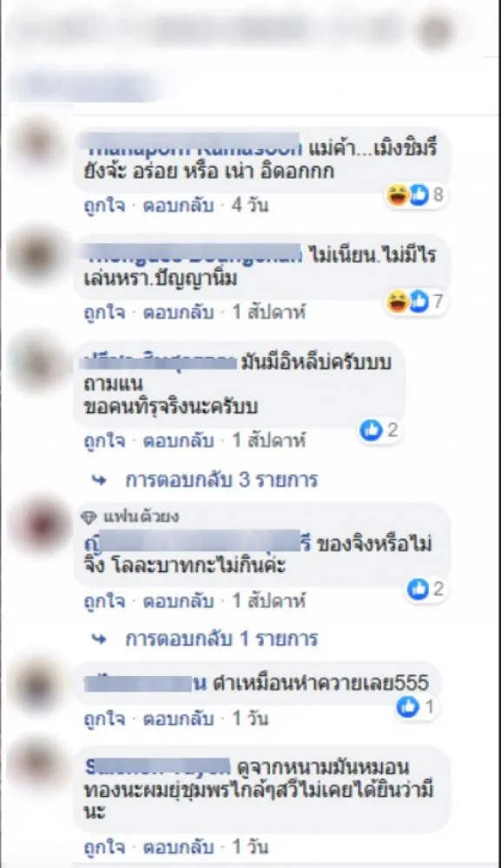Reply to the ไม่เนียน comment
This screenshot has width=501, height=868.
pyautogui.click(x=178, y=312)
